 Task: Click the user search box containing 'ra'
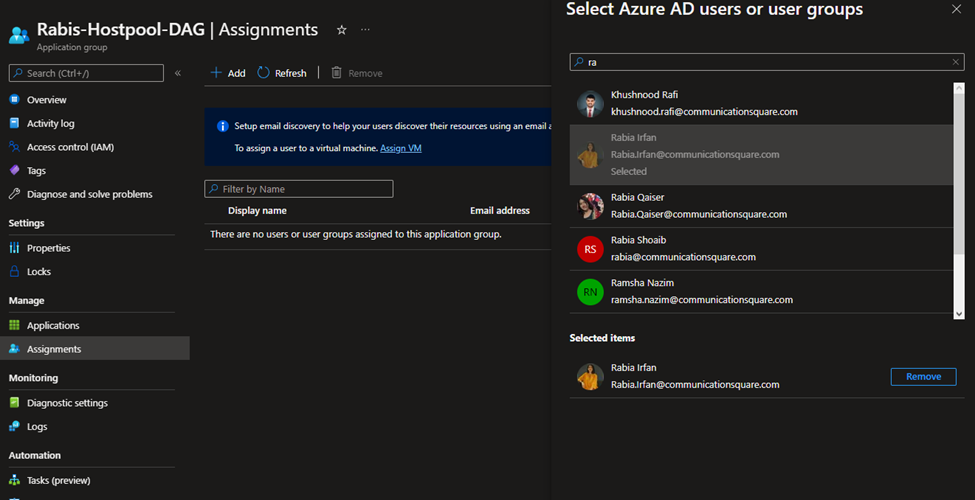(767, 62)
